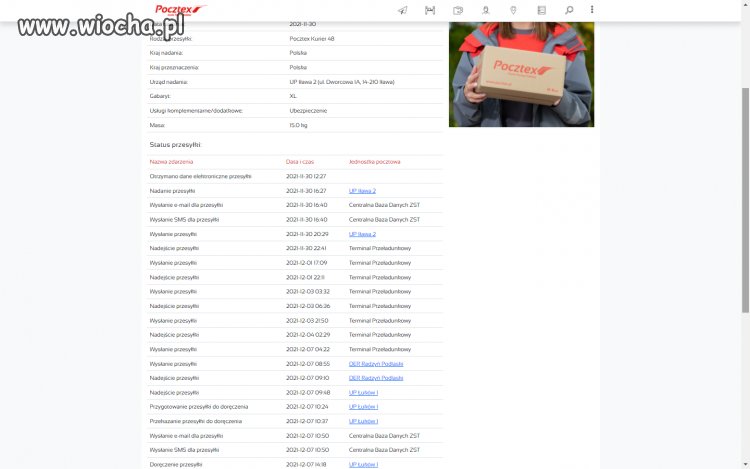Image resolution: width=750 pixels, height=469 pixels.
Task: Click the 'Status przesyłki' heading
Action: (175, 145)
